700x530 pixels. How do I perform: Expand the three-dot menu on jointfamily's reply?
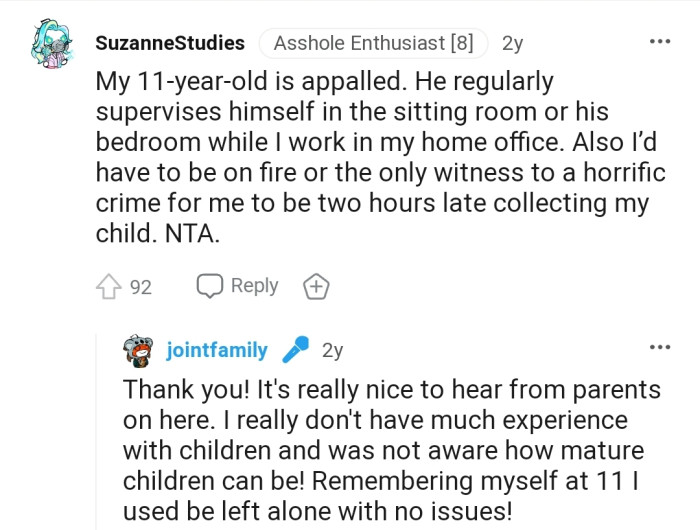click(659, 348)
